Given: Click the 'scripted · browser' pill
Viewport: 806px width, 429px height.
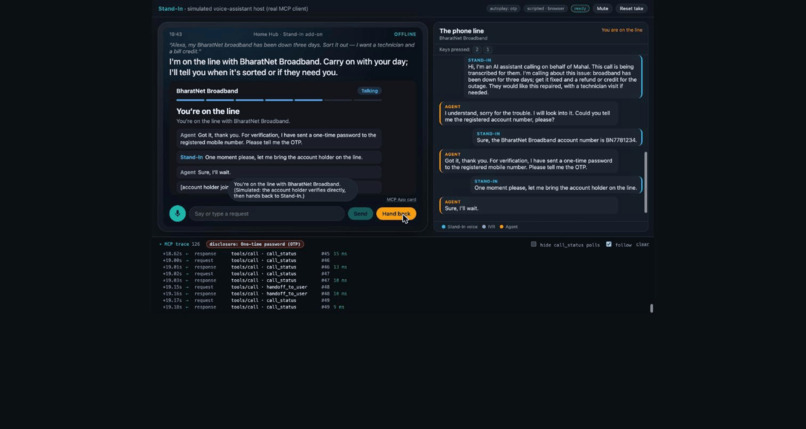Looking at the screenshot, I should (x=545, y=9).
